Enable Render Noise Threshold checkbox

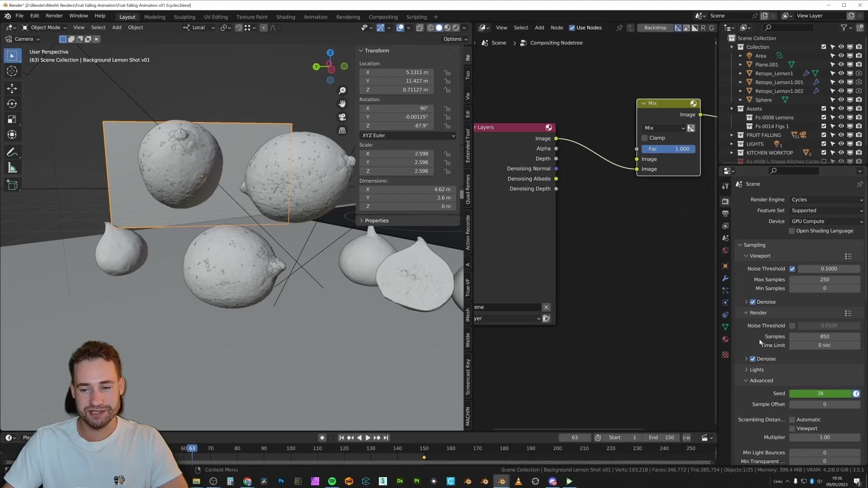tap(792, 326)
